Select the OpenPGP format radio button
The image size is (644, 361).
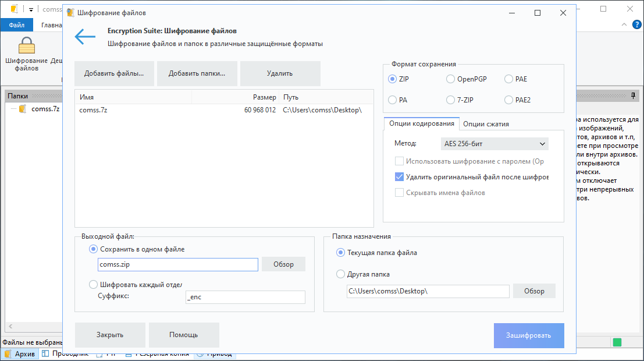450,79
